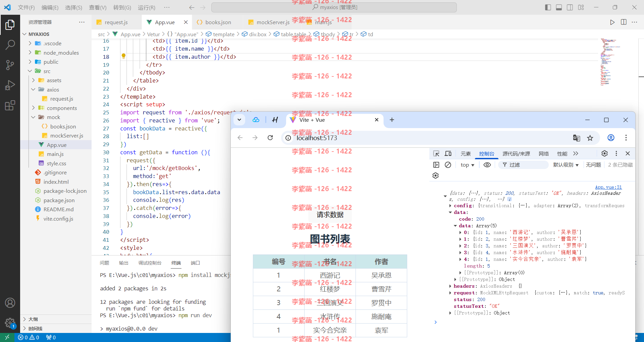
Task: Open Source Control view in activity bar
Action: click(x=10, y=65)
